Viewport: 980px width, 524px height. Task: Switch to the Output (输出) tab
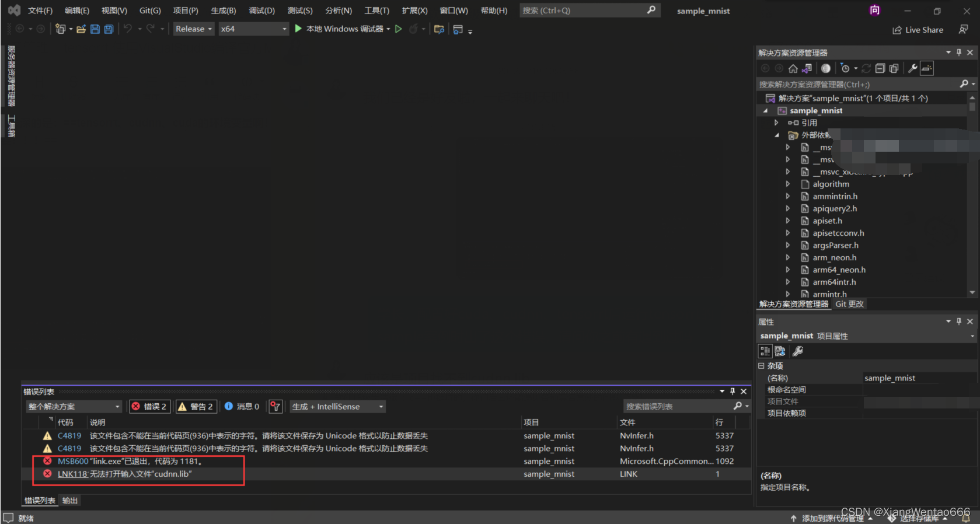coord(70,501)
